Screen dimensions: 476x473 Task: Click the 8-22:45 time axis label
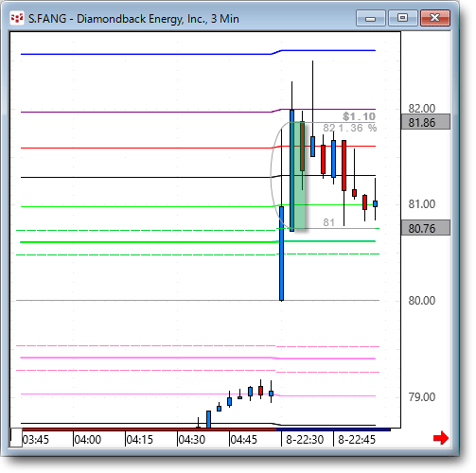tap(357, 439)
